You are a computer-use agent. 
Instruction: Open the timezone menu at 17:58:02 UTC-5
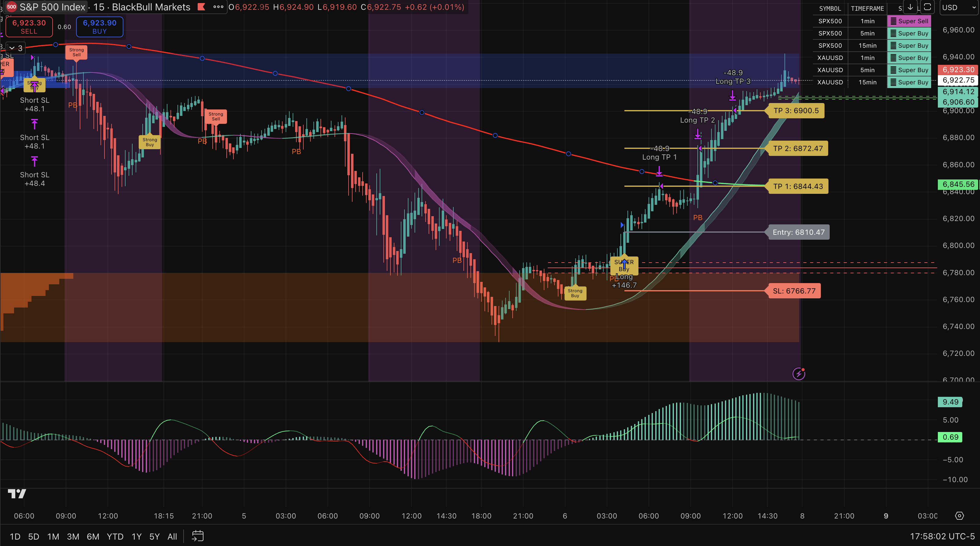[x=942, y=536]
